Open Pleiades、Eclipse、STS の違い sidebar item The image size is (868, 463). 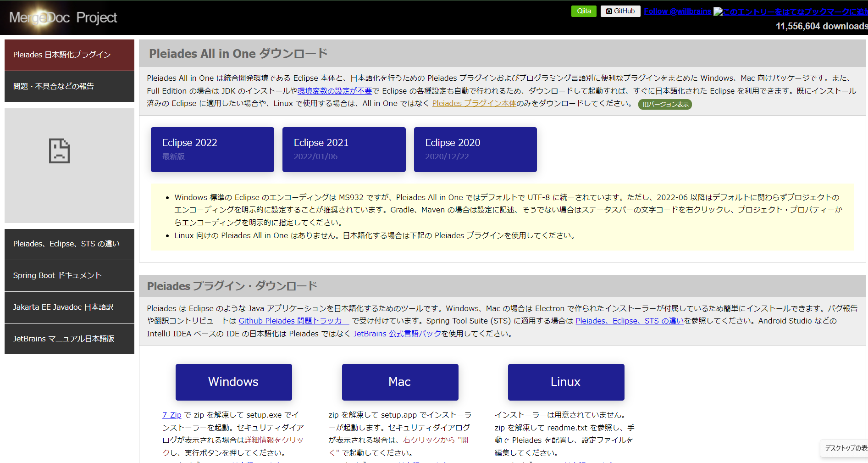coord(69,244)
